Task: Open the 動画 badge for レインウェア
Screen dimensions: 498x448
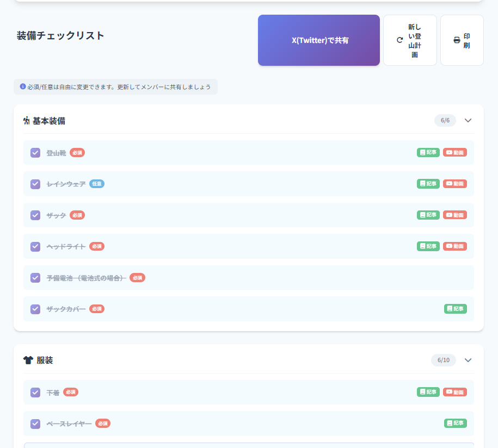Action: coord(454,184)
